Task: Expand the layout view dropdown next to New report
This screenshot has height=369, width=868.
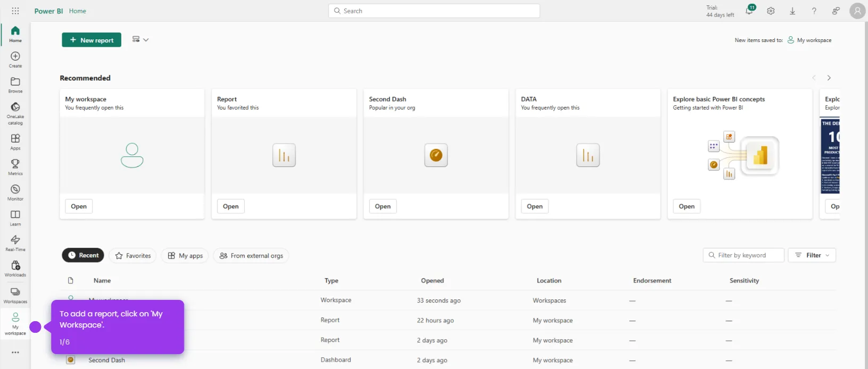Action: (x=140, y=39)
